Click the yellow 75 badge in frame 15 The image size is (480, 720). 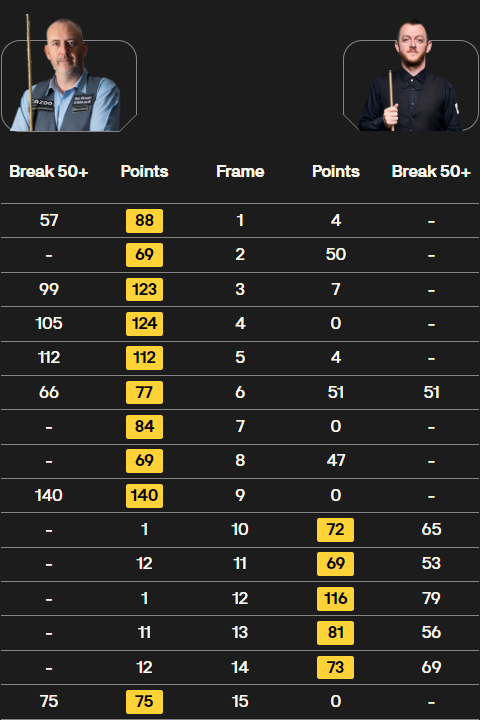(144, 701)
